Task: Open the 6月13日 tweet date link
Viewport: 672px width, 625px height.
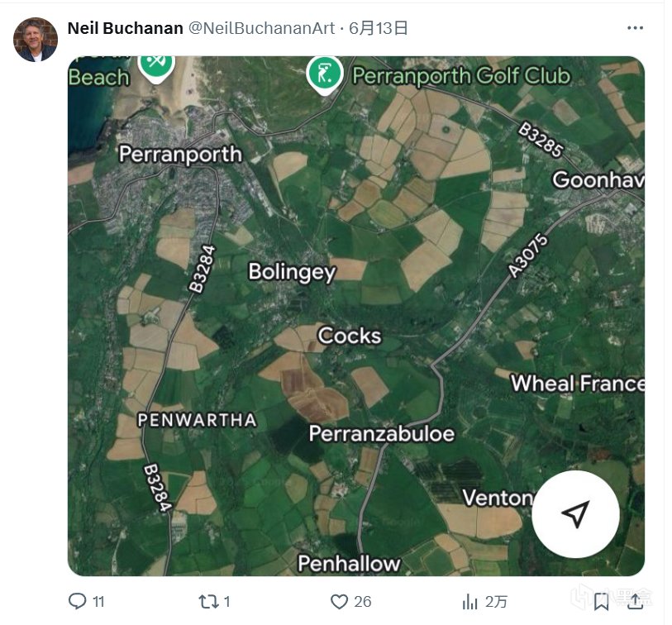Action: [379, 28]
